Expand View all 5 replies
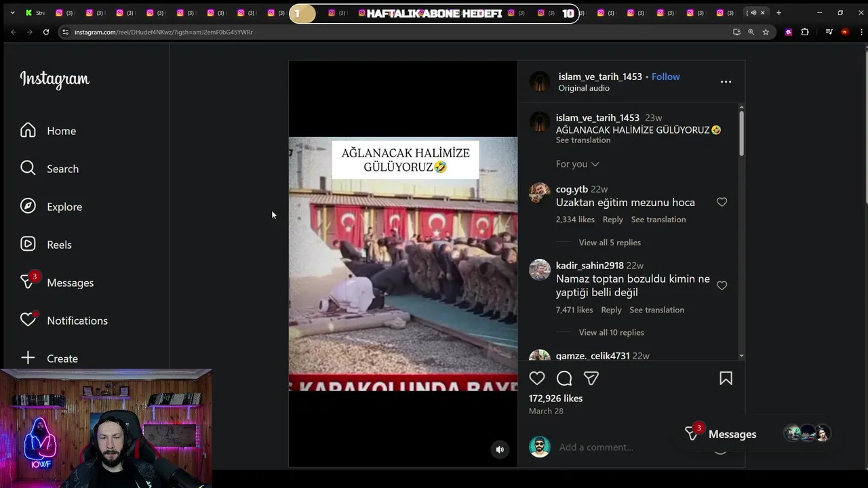 (x=610, y=243)
